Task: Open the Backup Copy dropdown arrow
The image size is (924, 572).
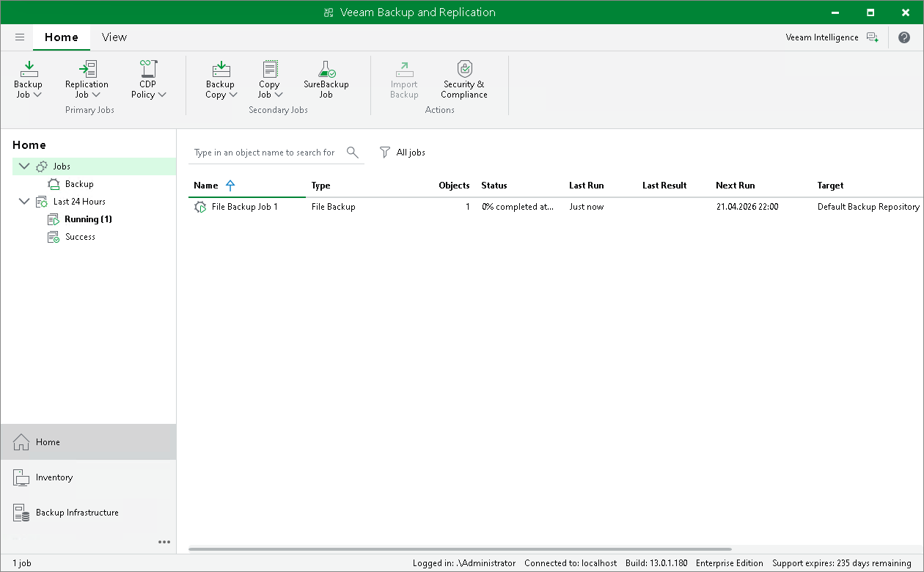Action: (233, 95)
